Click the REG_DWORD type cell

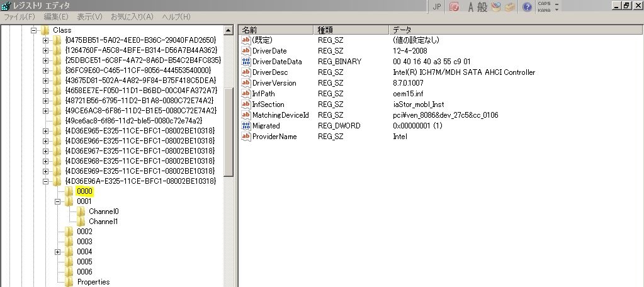(x=339, y=126)
